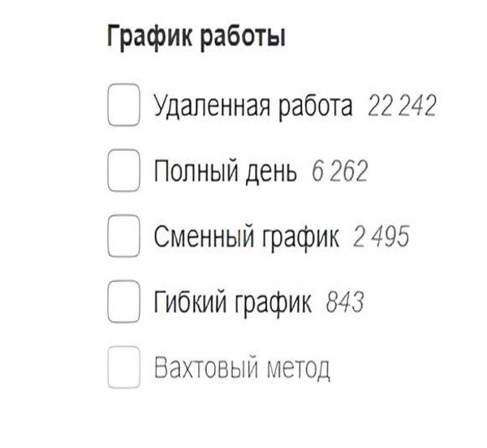
Task: Click the 6 262 count number
Action: (339, 172)
